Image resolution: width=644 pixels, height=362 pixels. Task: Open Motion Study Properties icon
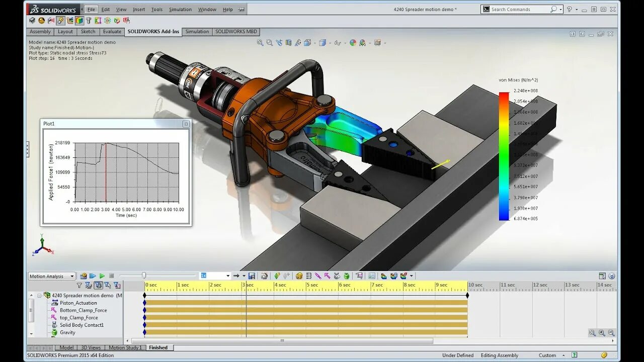[x=372, y=276]
